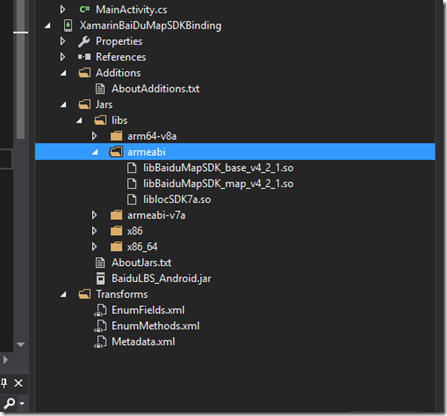Open the search dropdown arrow beside magnifier
The height and width of the screenshot is (416, 447).
(22, 403)
